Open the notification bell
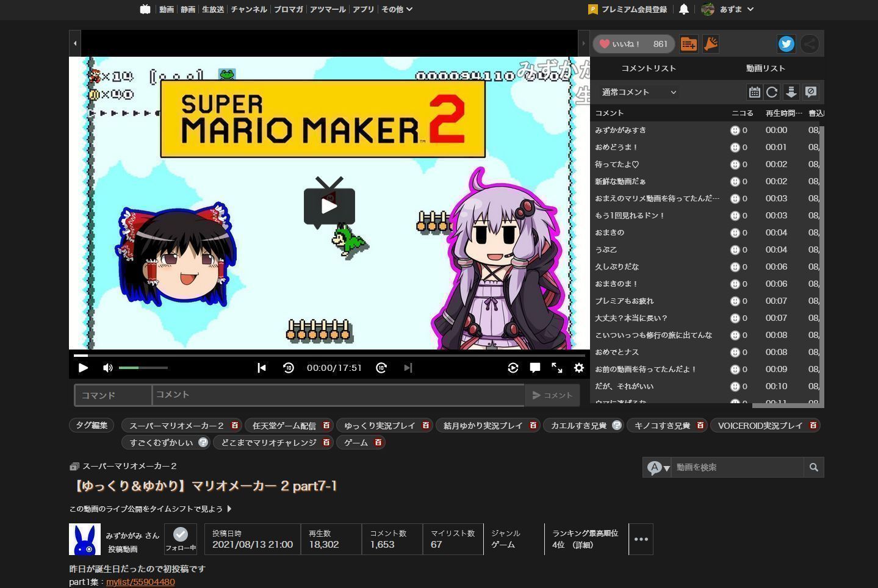This screenshot has width=878, height=588. pyautogui.click(x=684, y=9)
